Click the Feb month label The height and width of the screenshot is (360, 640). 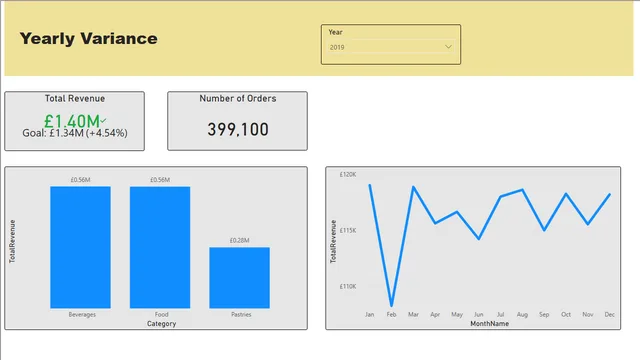tap(391, 315)
